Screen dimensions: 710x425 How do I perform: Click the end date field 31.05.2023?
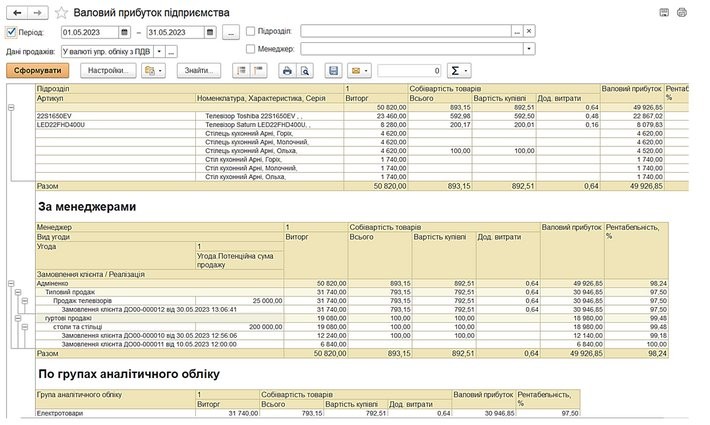click(175, 32)
